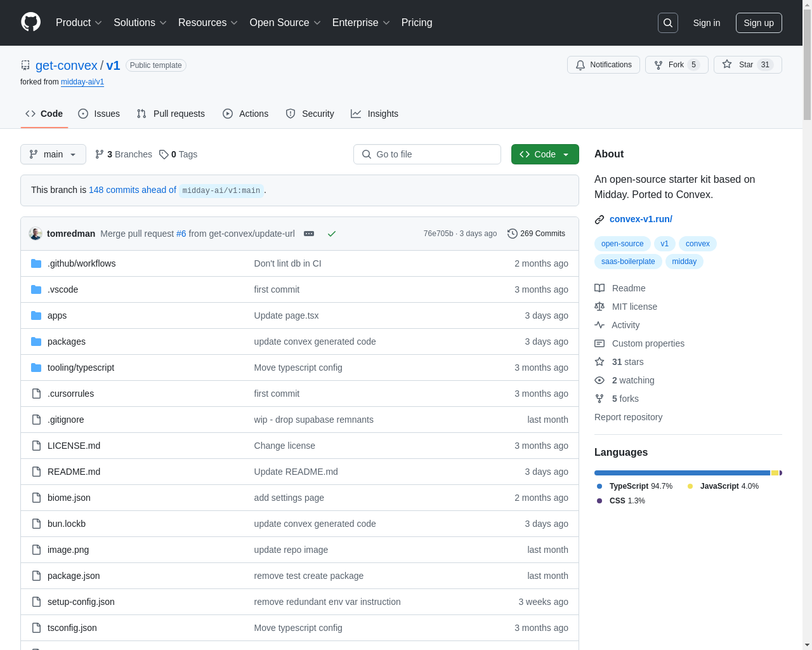Open the README.md file
The width and height of the screenshot is (812, 650).
pos(74,472)
